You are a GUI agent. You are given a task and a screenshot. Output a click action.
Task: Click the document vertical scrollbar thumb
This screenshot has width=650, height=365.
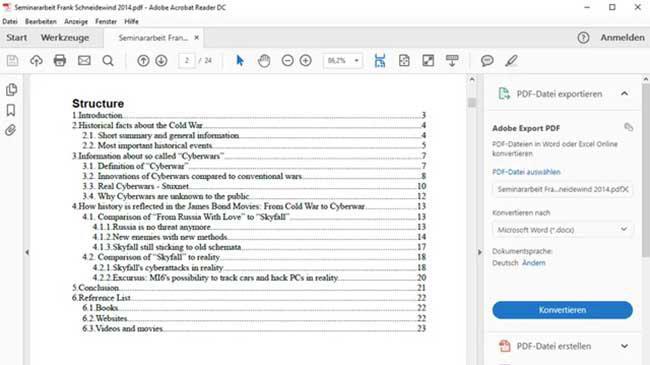[x=472, y=102]
